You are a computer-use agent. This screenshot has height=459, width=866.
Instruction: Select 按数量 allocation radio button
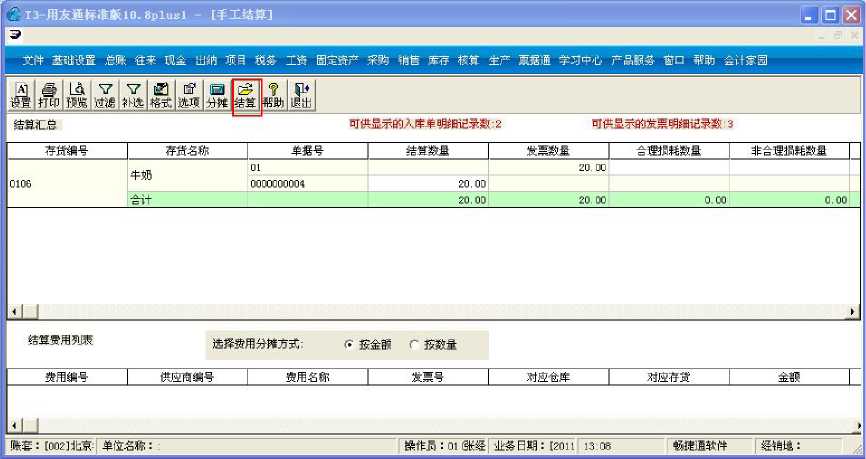(x=414, y=345)
